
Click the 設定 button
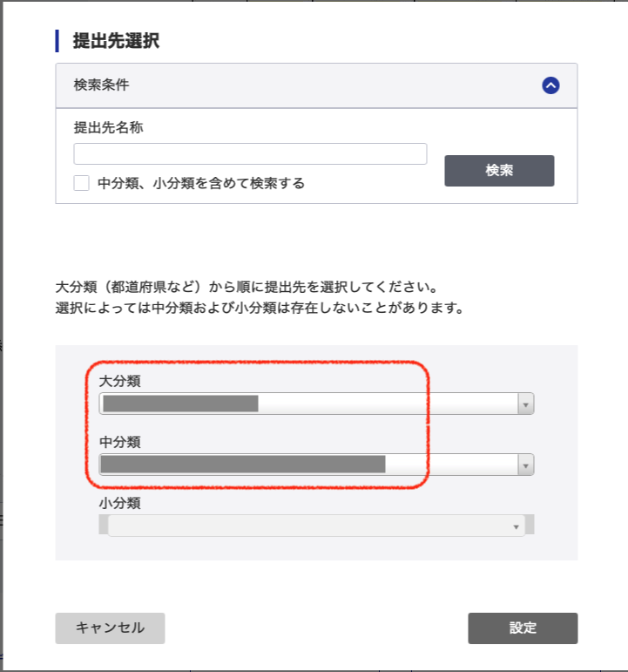(x=523, y=628)
